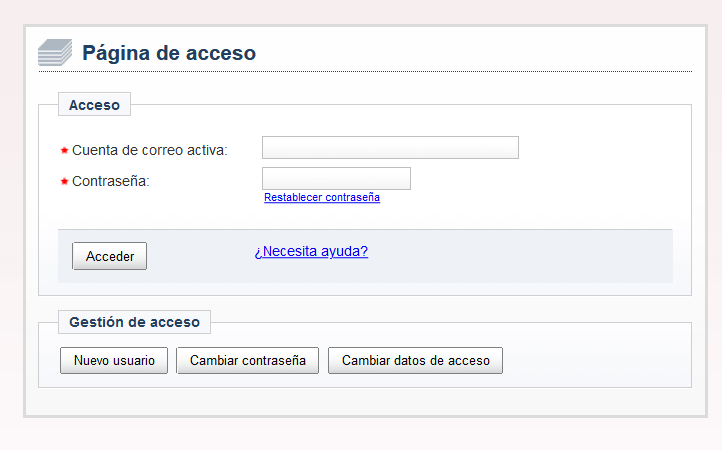Click the stacked pages icon beside title
Image resolution: width=722 pixels, height=450 pixels.
click(x=55, y=53)
